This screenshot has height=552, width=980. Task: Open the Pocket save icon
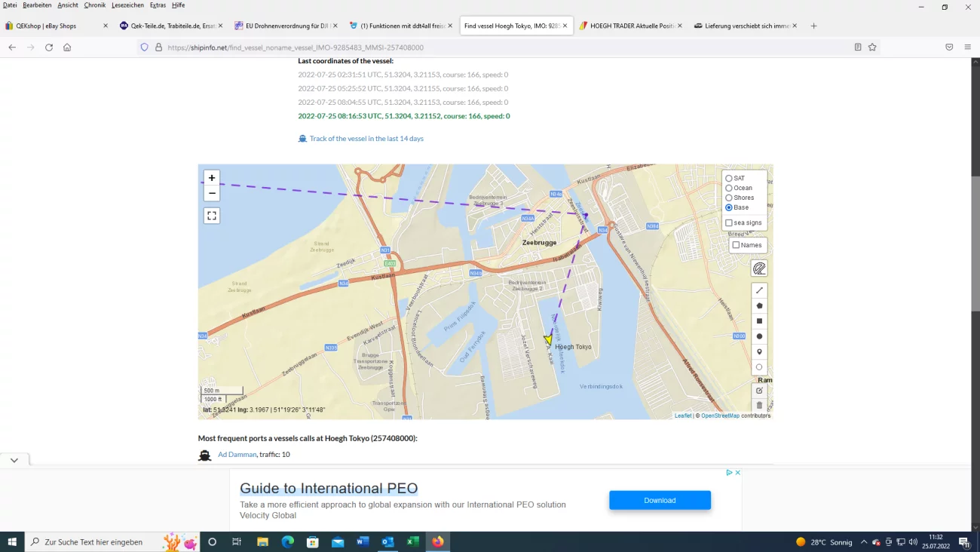pyautogui.click(x=949, y=47)
